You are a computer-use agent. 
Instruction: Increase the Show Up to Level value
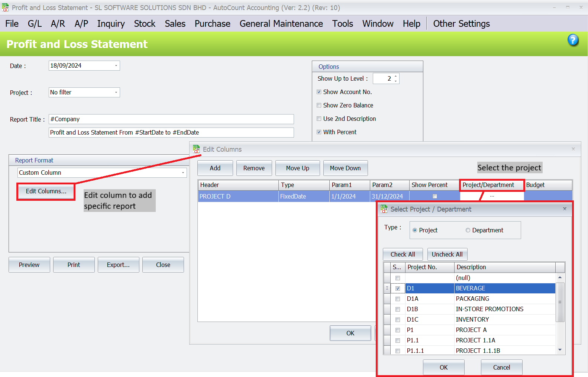point(396,76)
